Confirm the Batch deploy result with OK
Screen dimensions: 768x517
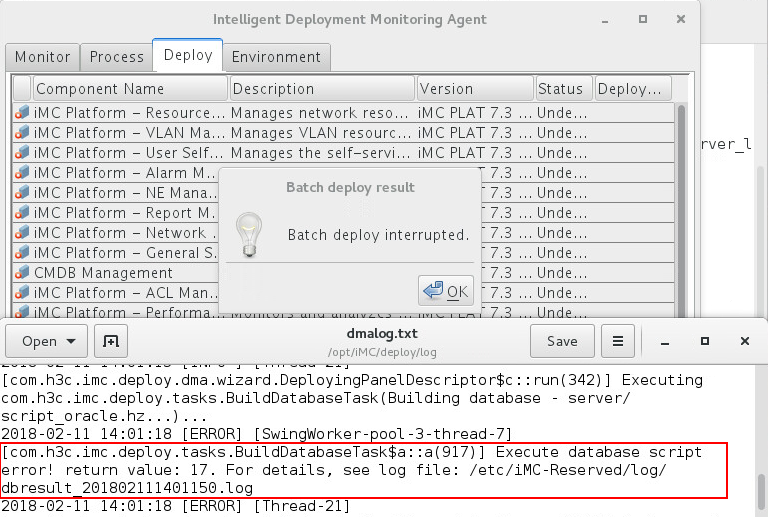[x=446, y=291]
